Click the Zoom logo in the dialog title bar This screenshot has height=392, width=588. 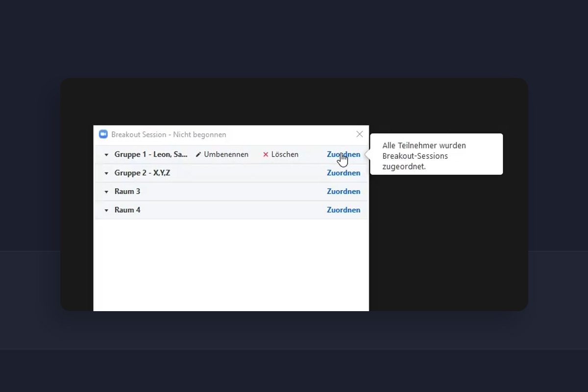coord(103,134)
